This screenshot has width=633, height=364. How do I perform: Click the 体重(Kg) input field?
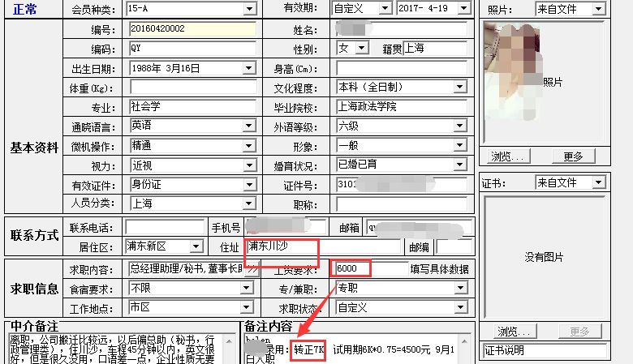(193, 88)
